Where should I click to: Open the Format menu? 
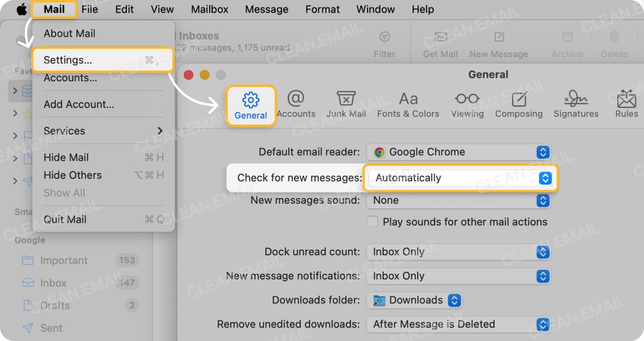pos(322,9)
